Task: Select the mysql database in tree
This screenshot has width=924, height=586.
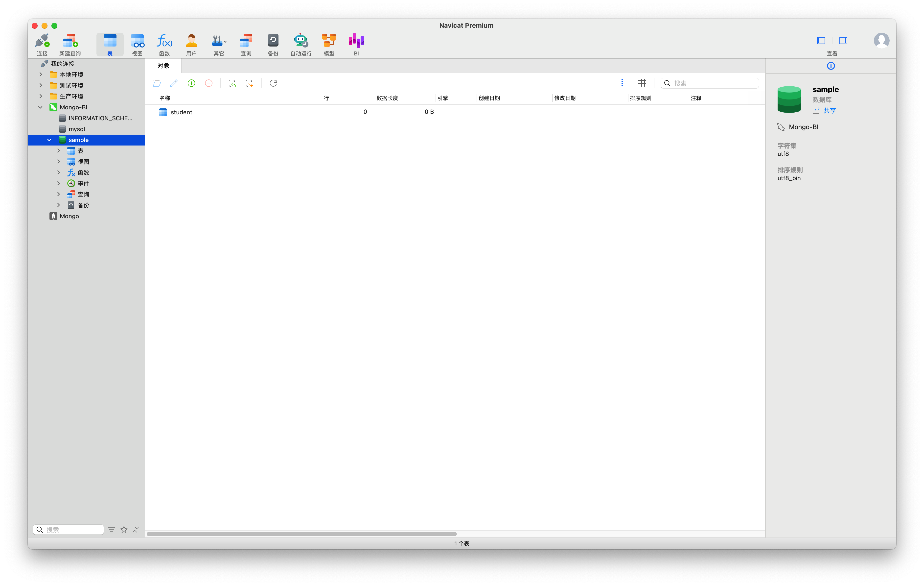Action: 86,129
